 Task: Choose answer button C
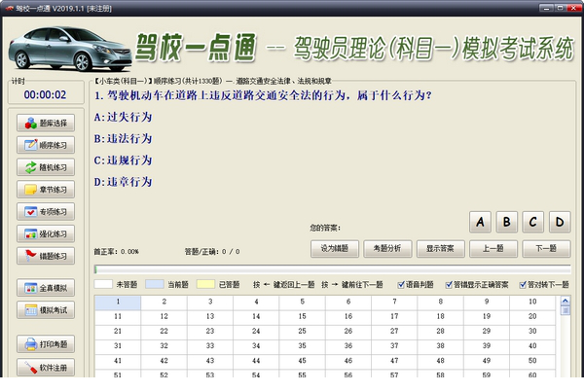533,222
